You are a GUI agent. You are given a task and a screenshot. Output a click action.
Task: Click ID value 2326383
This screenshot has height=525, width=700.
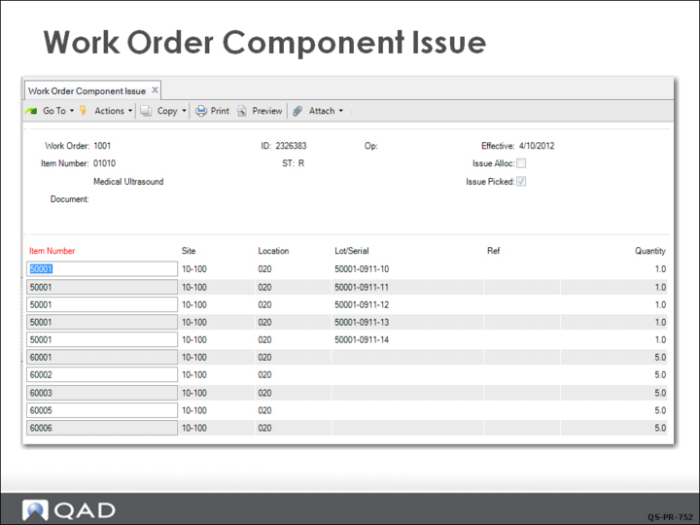coord(291,146)
